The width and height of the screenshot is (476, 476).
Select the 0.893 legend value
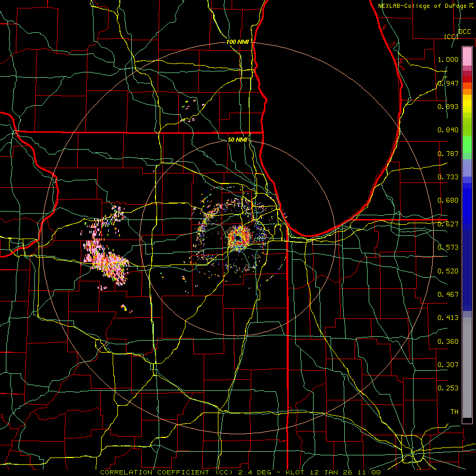click(x=448, y=106)
